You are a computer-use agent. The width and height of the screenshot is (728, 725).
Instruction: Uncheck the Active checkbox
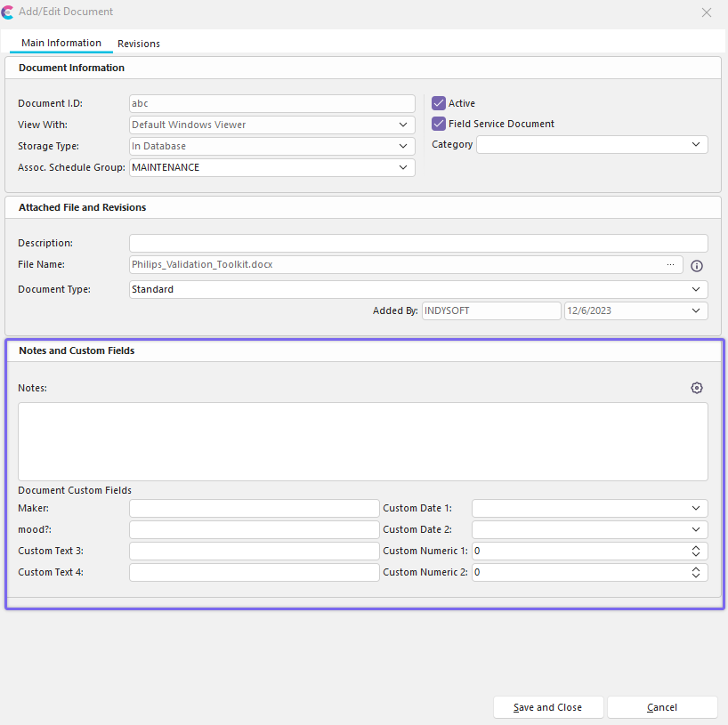pos(439,103)
